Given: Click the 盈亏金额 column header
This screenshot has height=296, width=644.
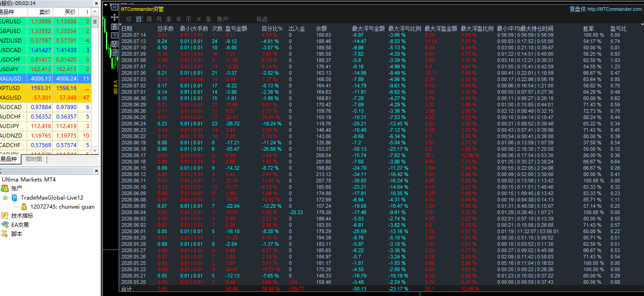Looking at the screenshot, I should (x=236, y=29).
